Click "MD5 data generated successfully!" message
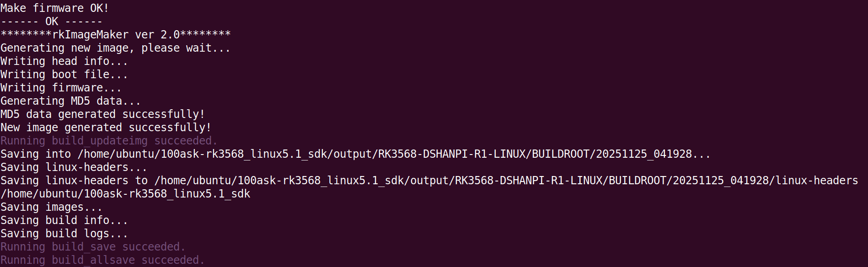The width and height of the screenshot is (868, 267). click(x=102, y=114)
